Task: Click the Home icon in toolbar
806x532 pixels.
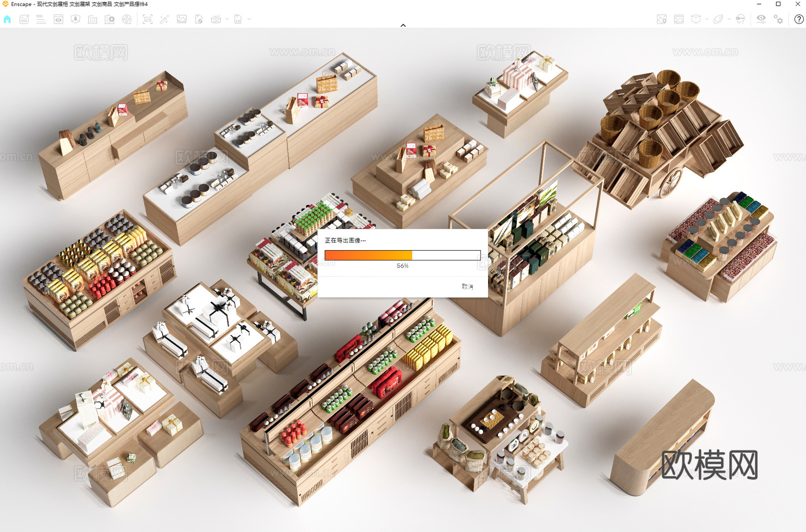Action: pos(7,19)
